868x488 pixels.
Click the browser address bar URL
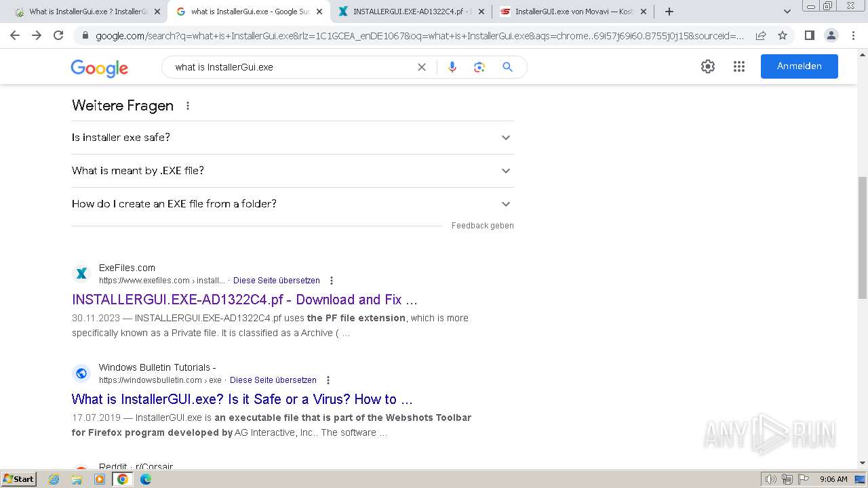click(420, 36)
